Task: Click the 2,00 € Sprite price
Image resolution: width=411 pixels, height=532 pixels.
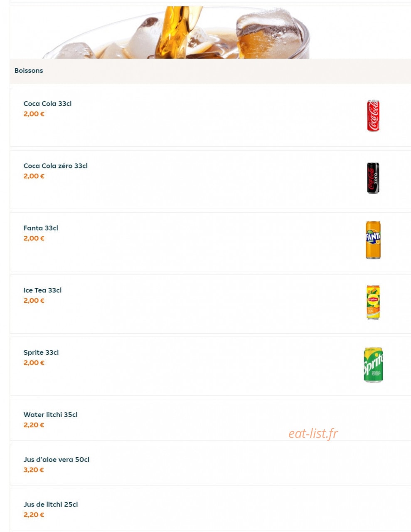Action: (34, 363)
